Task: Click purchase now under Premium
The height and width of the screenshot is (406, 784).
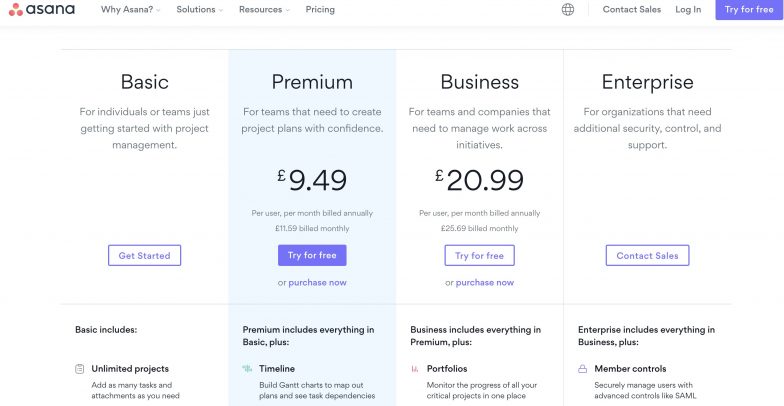Action: (x=318, y=282)
